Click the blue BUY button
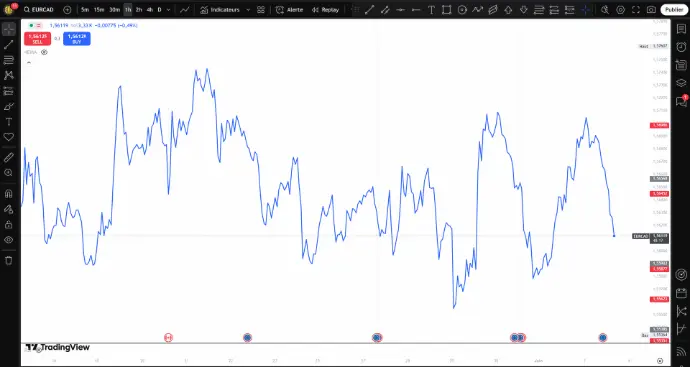 (77, 39)
